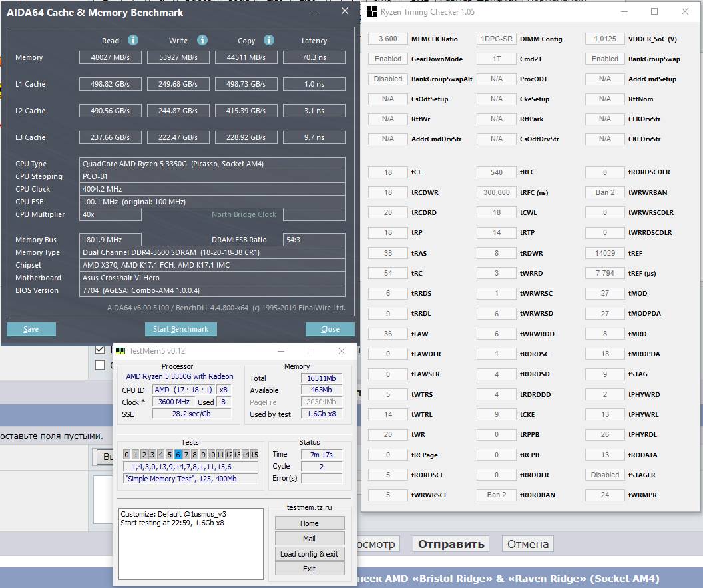
Task: Click the L1 Cache read 498.82 GB/s
Action: click(x=111, y=84)
